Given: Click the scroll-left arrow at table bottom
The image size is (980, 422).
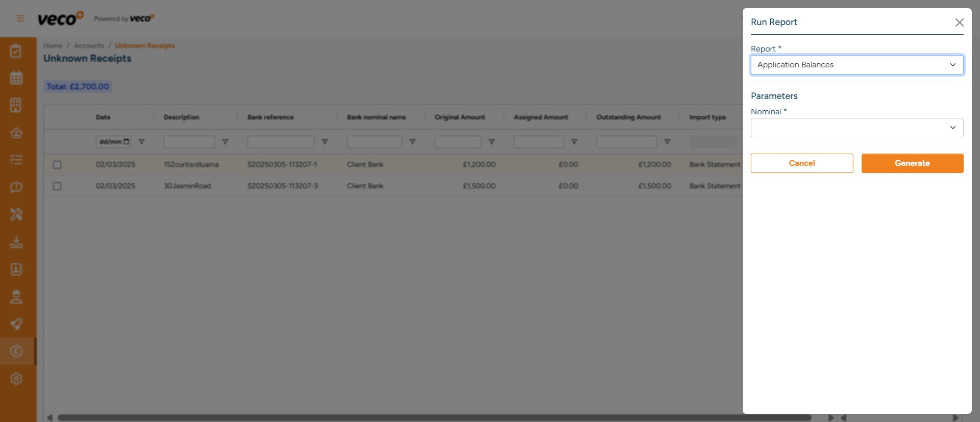Looking at the screenshot, I should pyautogui.click(x=50, y=417).
